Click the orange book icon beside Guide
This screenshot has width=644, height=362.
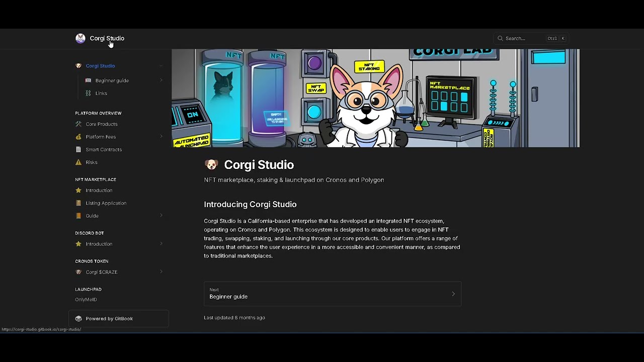click(x=78, y=216)
